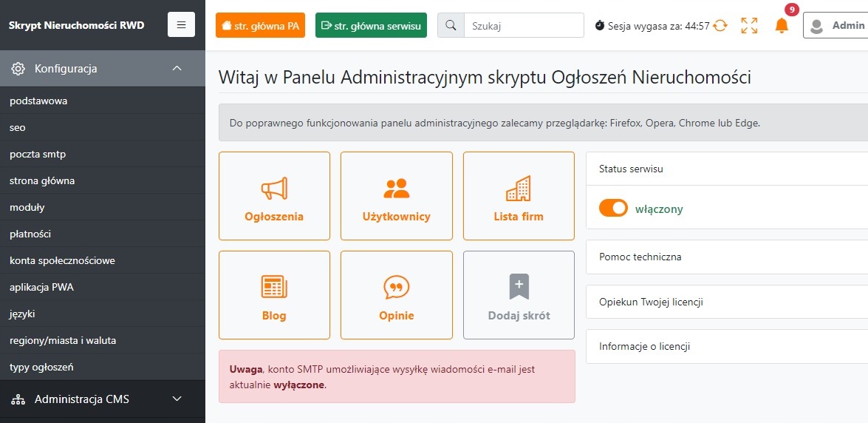Open the Admin user dropdown
Screen dimensions: 868x423
(x=835, y=26)
